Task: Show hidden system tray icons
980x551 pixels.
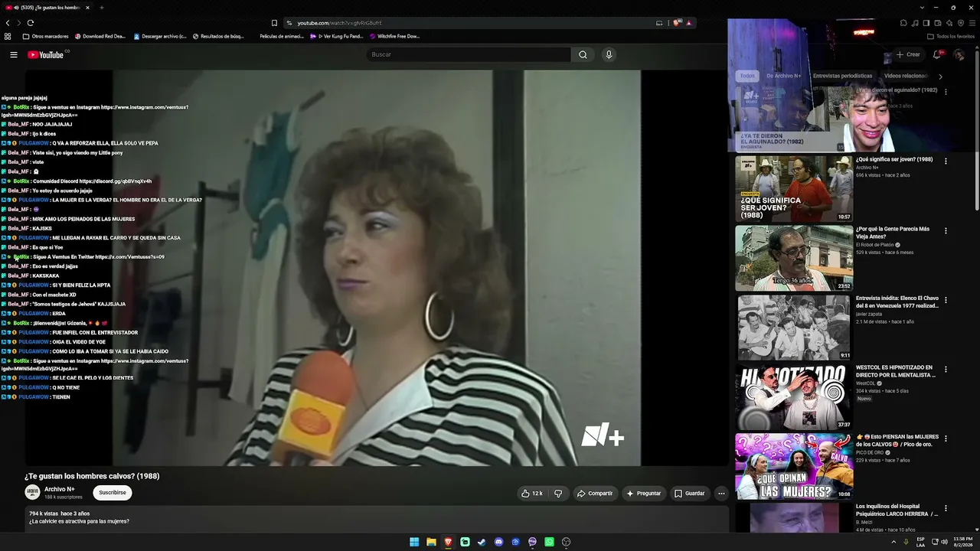Action: (893, 542)
